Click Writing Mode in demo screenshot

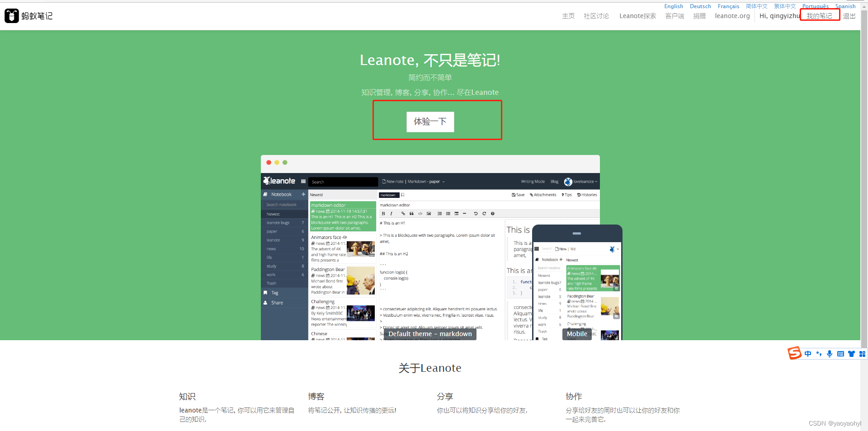[x=533, y=182]
